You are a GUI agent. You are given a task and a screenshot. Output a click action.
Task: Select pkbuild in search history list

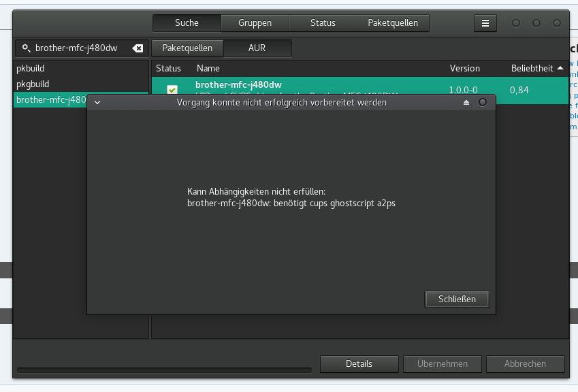pos(31,69)
